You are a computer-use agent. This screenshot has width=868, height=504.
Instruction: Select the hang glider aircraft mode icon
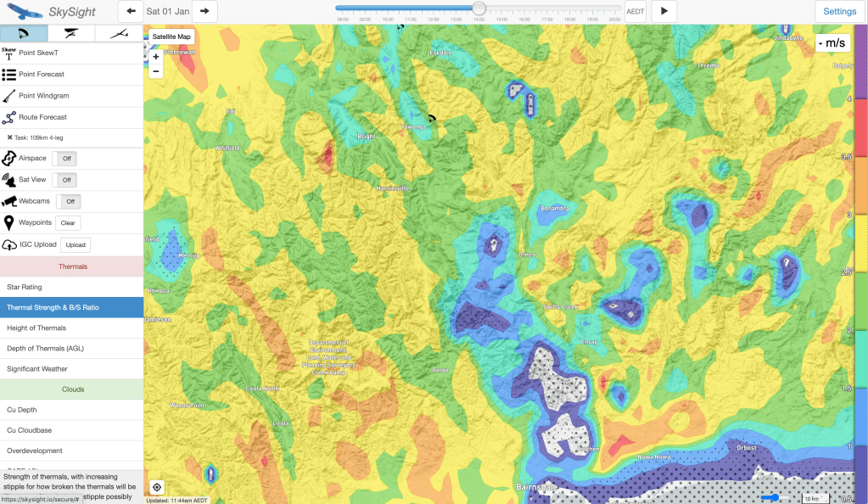[71, 33]
